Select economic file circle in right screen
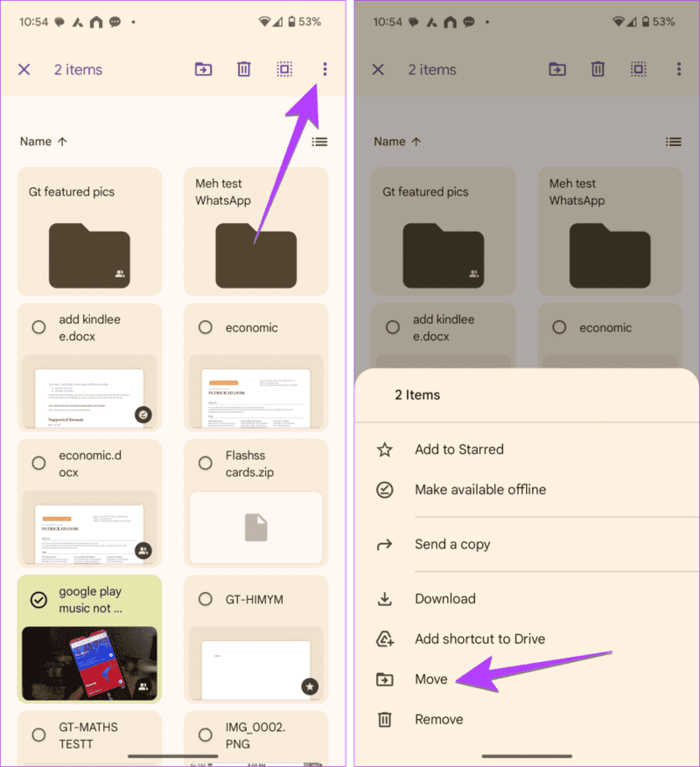Image resolution: width=700 pixels, height=767 pixels. pos(559,327)
